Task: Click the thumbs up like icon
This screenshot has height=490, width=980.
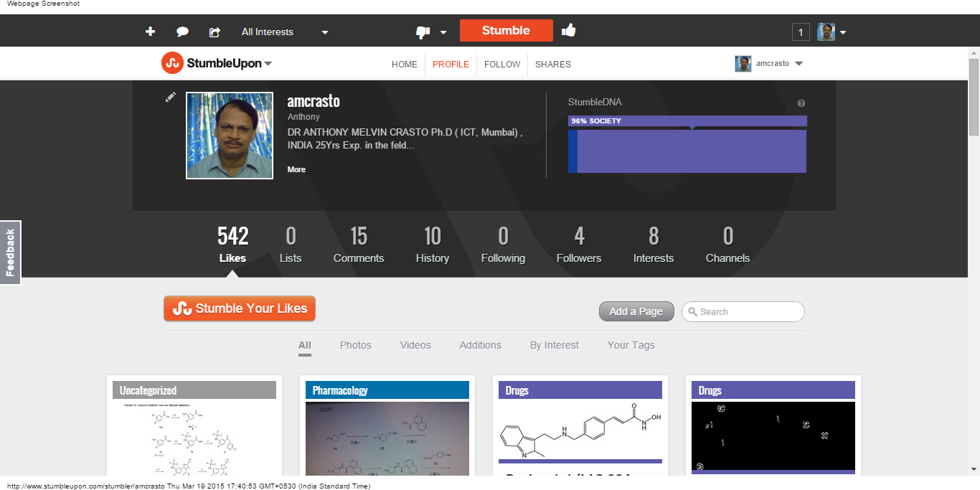Action: 569,30
